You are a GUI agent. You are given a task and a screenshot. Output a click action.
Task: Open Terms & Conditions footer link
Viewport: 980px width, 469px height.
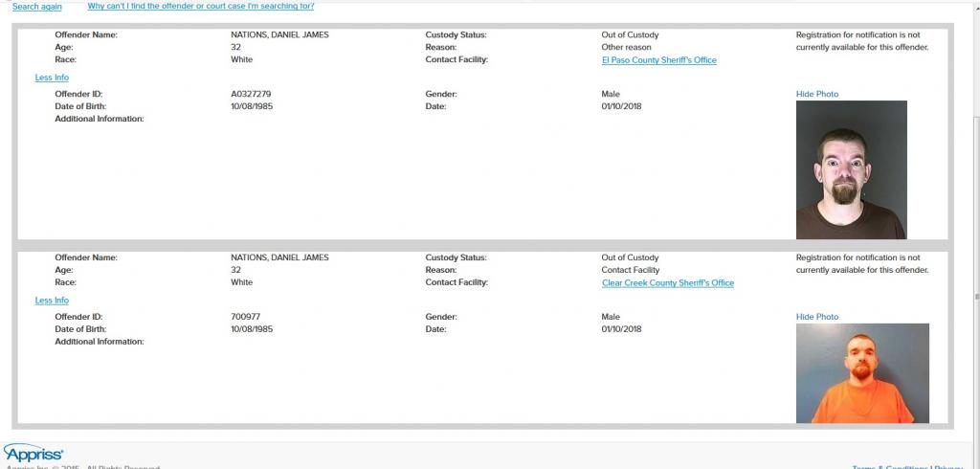pyautogui.click(x=889, y=467)
